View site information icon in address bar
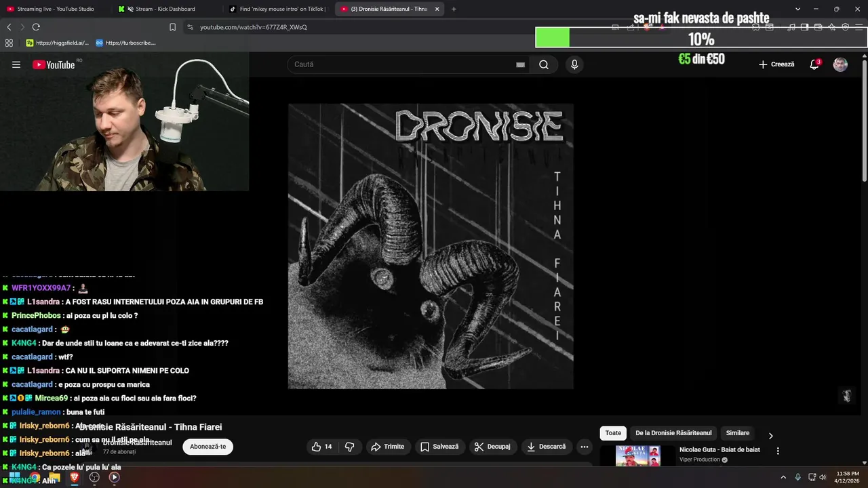 pyautogui.click(x=190, y=27)
